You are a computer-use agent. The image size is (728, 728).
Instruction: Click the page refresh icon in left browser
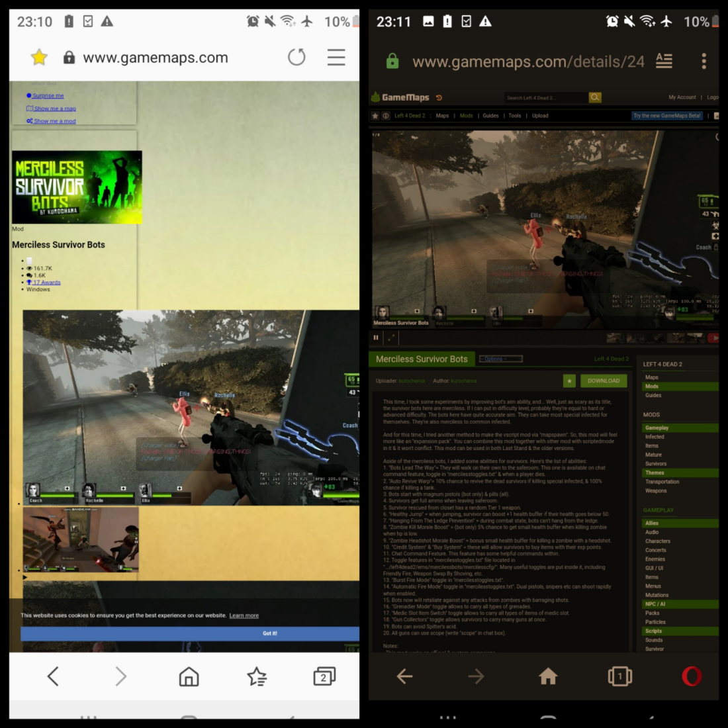click(296, 57)
